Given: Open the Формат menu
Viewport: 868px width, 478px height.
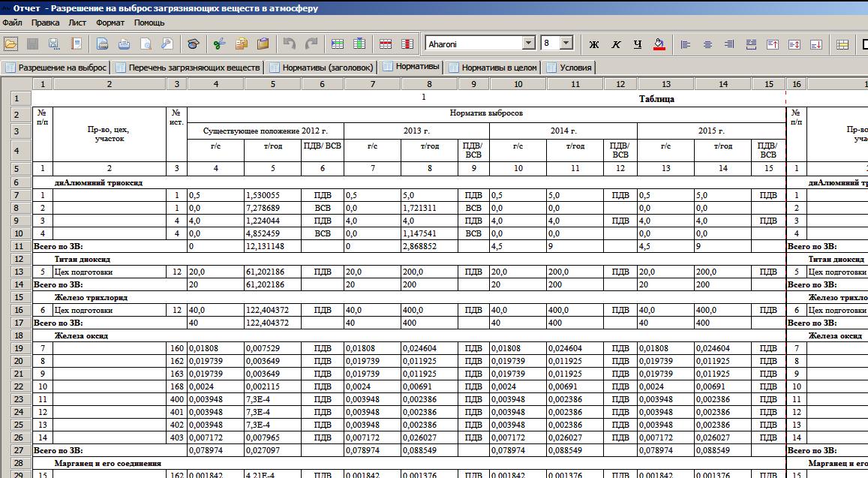Looking at the screenshot, I should tap(110, 23).
